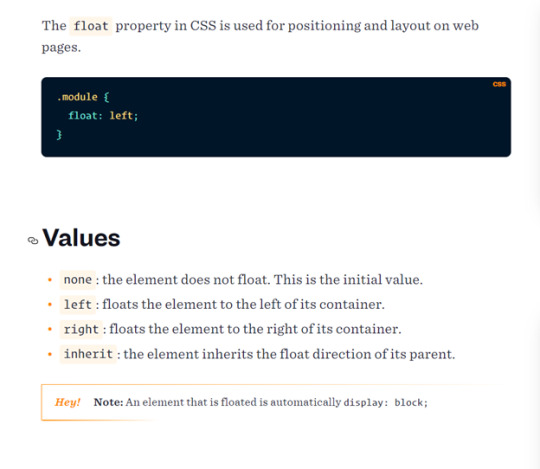Click the anchor link icon beside Values
The width and height of the screenshot is (540, 469).
click(33, 240)
